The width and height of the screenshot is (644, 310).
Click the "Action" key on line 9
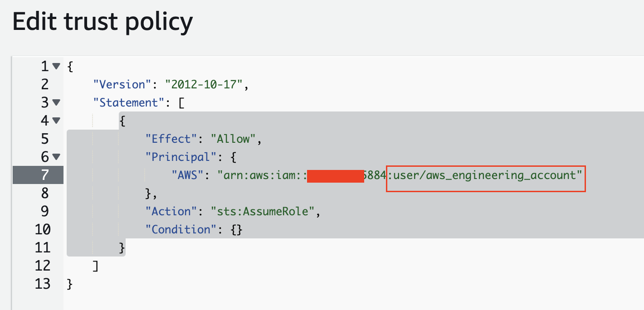click(x=174, y=211)
